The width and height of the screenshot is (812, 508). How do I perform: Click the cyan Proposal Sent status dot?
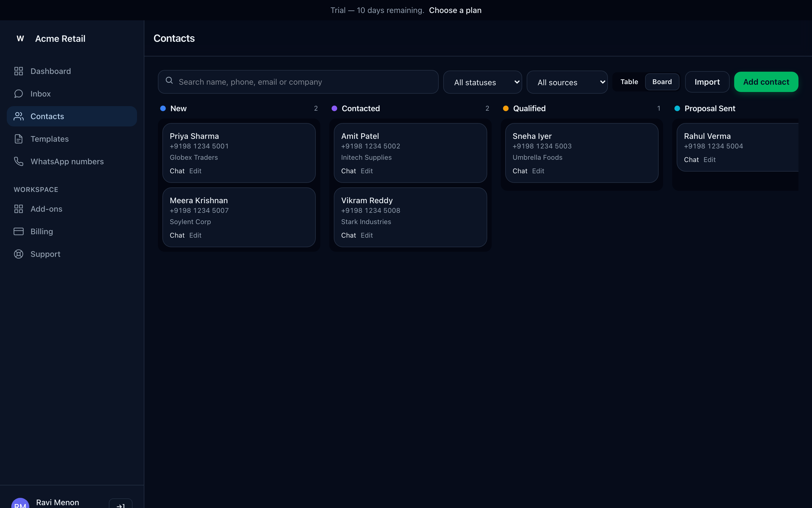coord(677,108)
